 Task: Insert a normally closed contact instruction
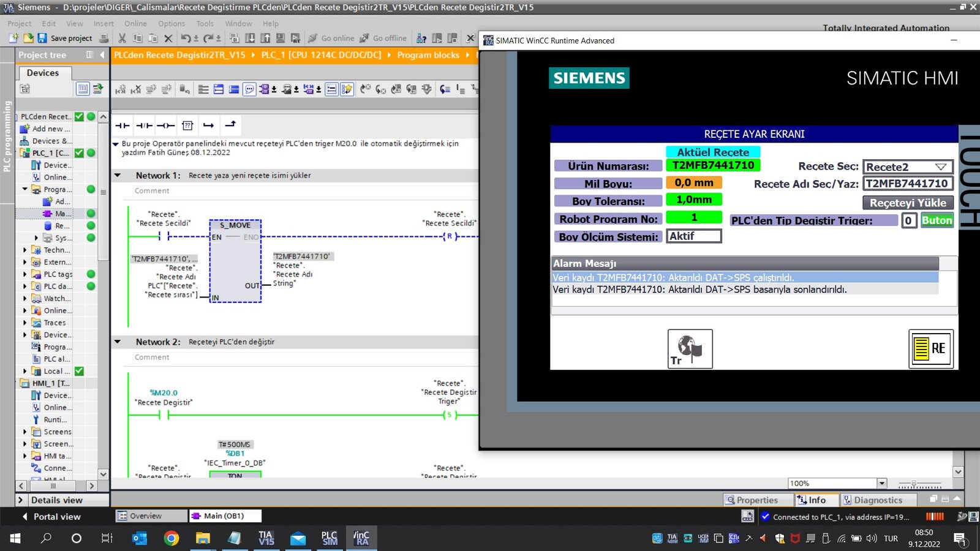144,126
